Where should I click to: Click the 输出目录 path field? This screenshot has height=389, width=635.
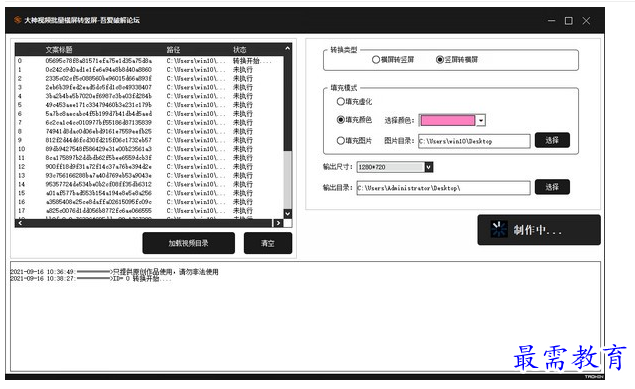(443, 188)
